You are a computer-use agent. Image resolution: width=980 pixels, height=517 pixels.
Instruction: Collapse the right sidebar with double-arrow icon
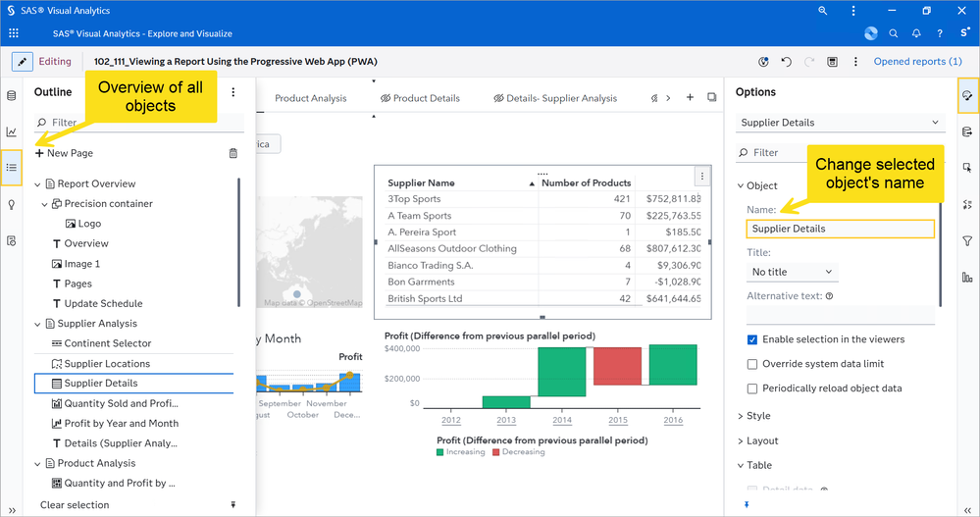(967, 509)
